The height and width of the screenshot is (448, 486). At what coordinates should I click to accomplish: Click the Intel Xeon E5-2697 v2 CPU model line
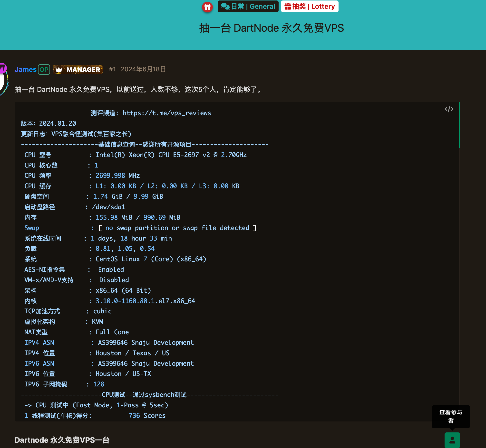[171, 155]
